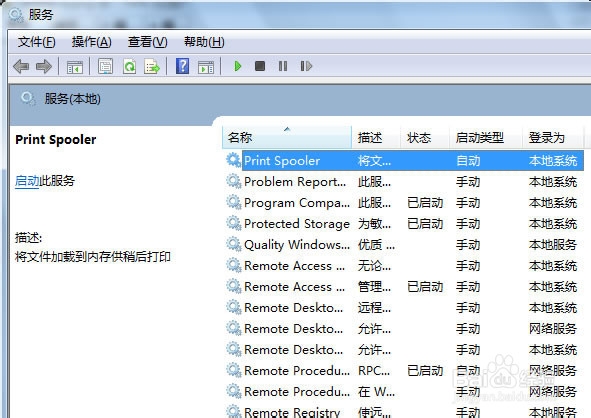Image resolution: width=591 pixels, height=418 pixels.
Task: Click the gear icon beside Print Spooler
Action: (x=234, y=161)
